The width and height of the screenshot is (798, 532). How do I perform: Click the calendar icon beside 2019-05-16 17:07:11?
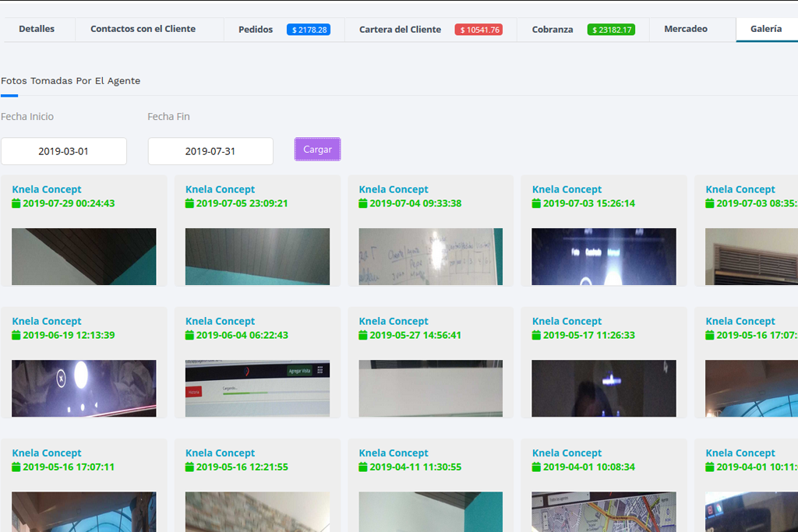click(16, 467)
